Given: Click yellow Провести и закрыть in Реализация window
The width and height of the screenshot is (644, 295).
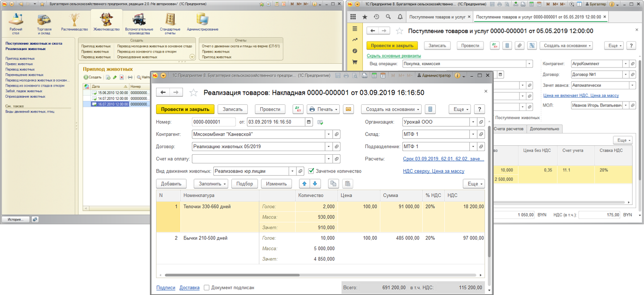Looking at the screenshot, I should coord(185,109).
